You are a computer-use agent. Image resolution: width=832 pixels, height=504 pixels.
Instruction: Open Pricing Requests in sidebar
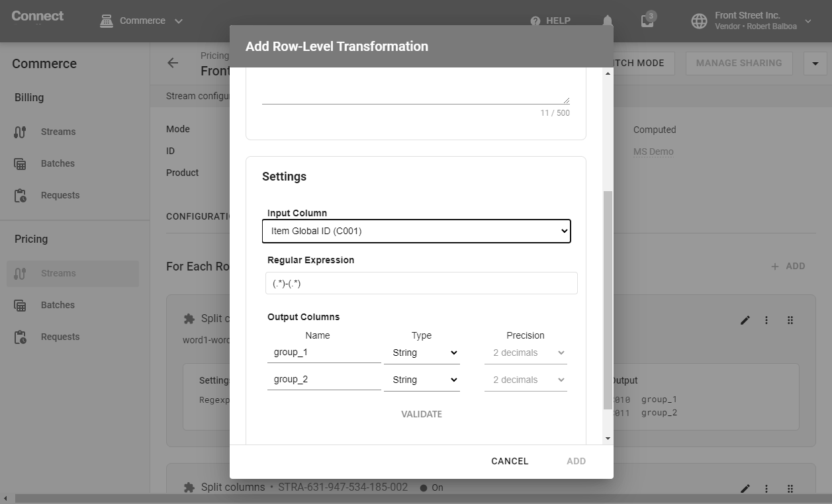[72, 337]
